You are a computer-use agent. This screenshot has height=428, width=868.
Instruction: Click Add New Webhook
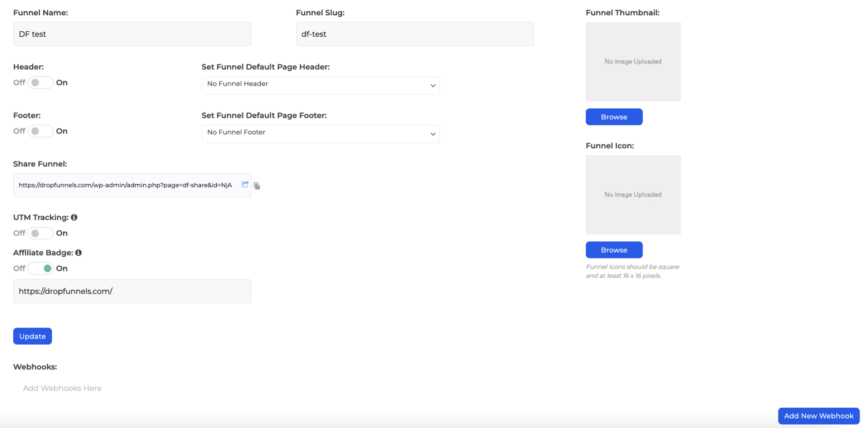click(x=818, y=416)
